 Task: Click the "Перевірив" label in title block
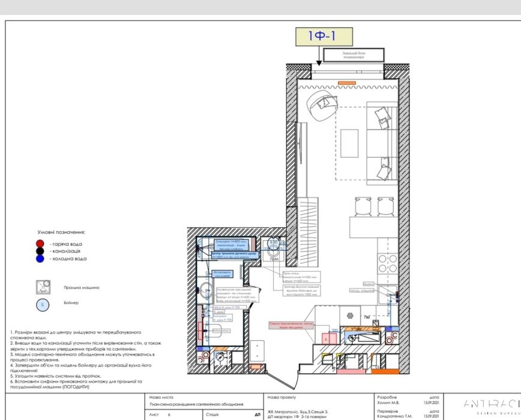(x=388, y=411)
